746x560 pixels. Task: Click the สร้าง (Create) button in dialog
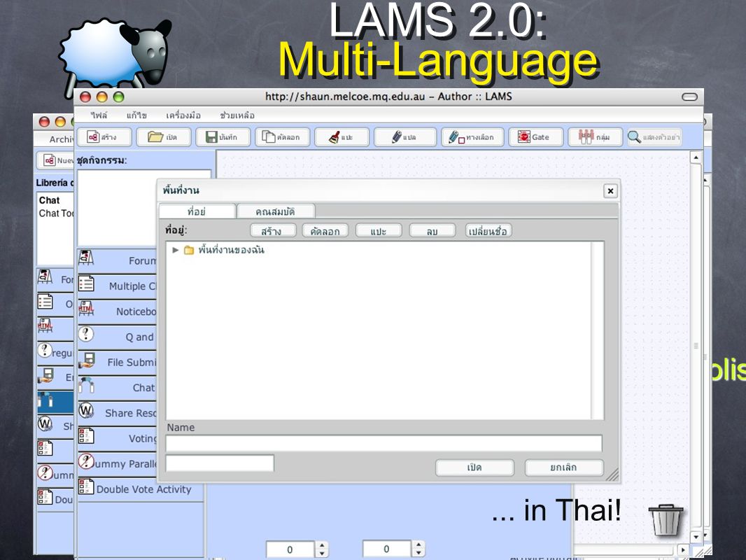pos(273,231)
